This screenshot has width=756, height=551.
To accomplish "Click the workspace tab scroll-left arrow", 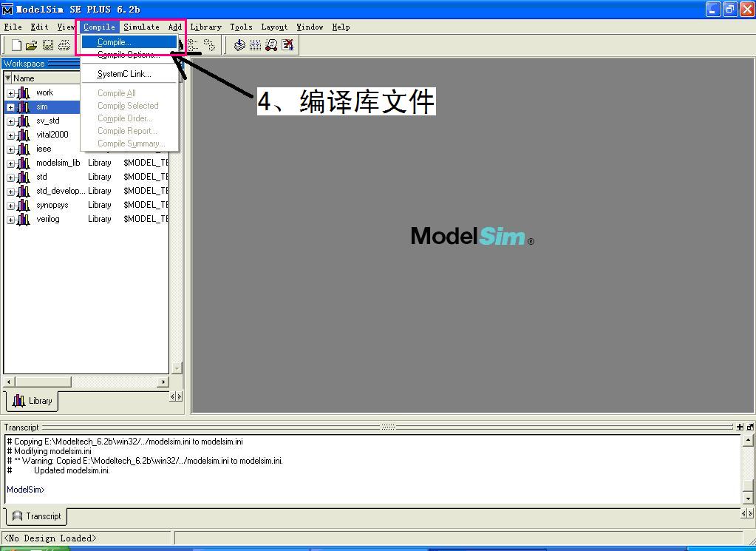I will (173, 396).
